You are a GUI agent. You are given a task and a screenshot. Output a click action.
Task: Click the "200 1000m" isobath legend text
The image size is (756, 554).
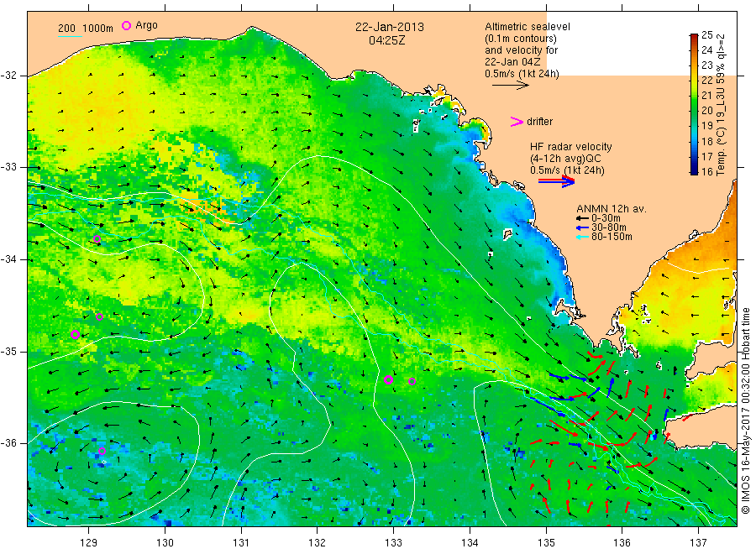tap(86, 29)
